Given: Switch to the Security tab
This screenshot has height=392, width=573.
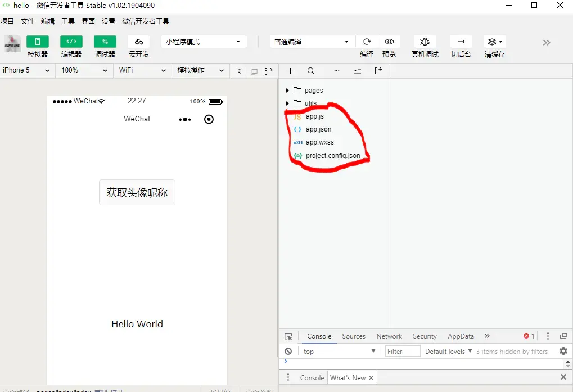Looking at the screenshot, I should 425,336.
